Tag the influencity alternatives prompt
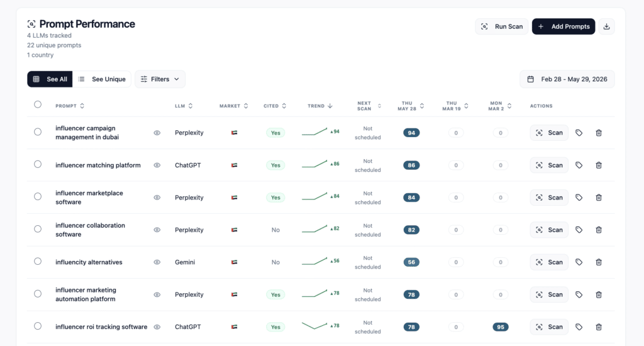This screenshot has height=346, width=644. point(579,262)
